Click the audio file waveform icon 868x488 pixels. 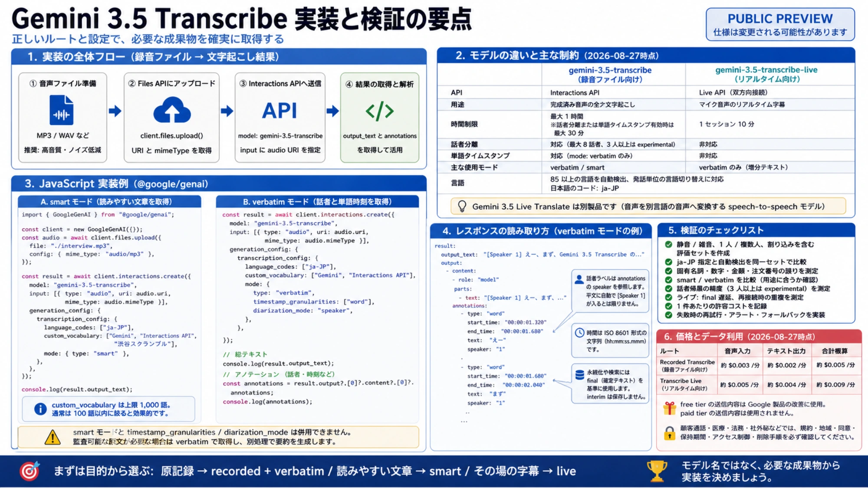61,110
